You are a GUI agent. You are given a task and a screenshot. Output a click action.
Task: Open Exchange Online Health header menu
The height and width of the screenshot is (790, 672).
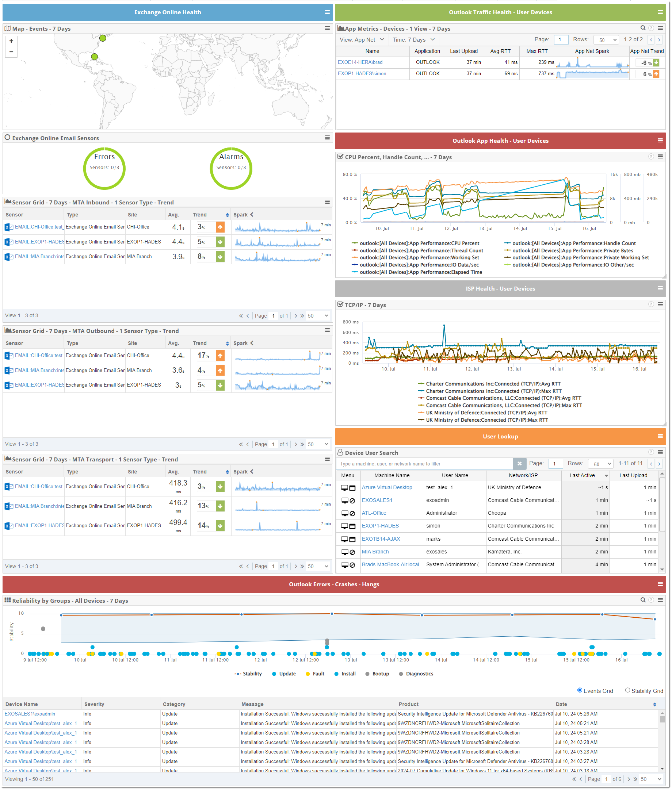(327, 12)
